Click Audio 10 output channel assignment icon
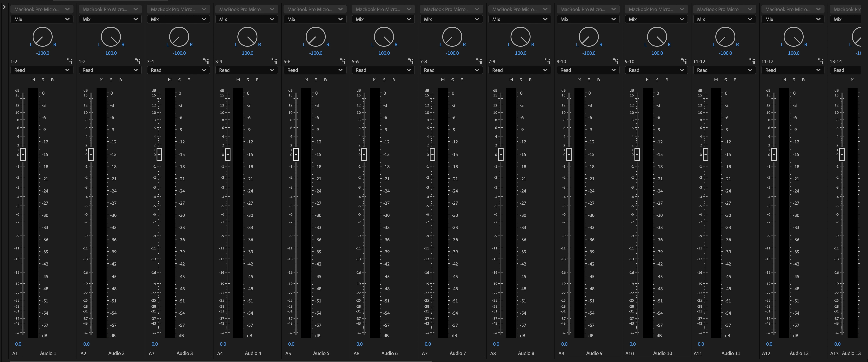The height and width of the screenshot is (362, 868). point(684,61)
